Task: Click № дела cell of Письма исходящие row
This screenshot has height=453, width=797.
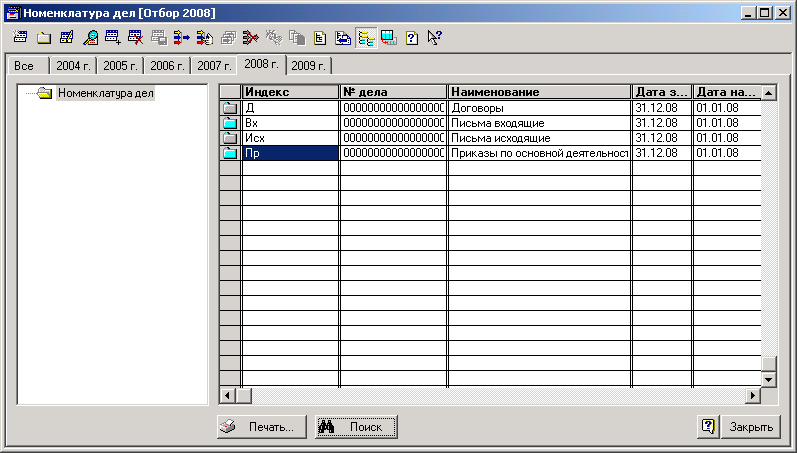Action: [x=393, y=138]
